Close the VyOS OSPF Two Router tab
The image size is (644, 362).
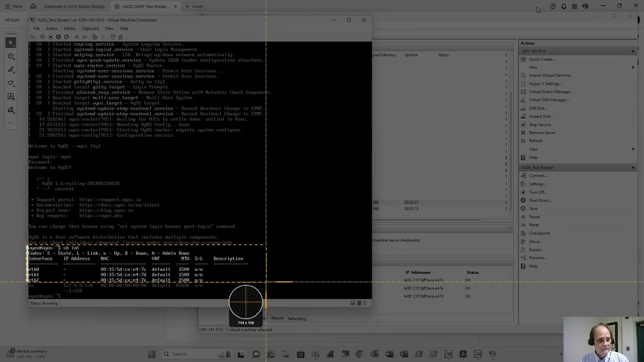175,7
